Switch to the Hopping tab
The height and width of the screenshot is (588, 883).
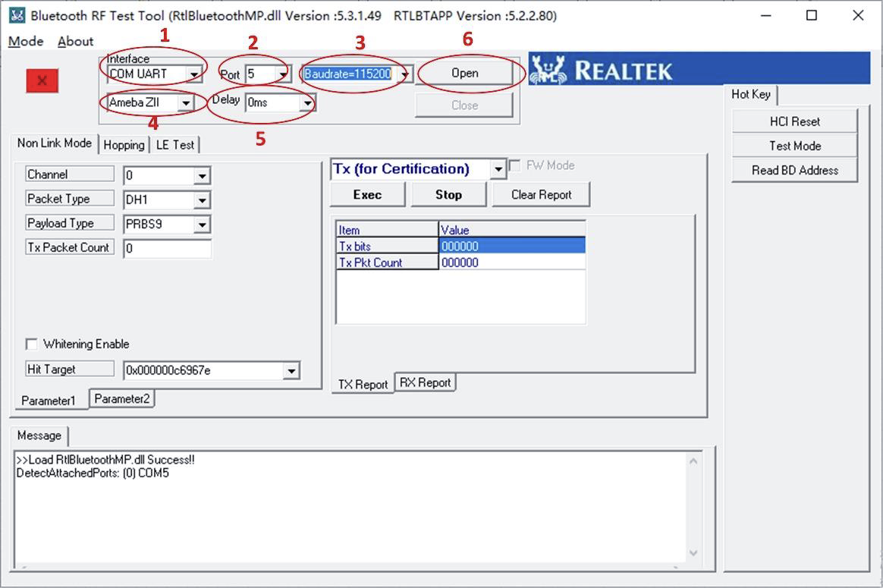(124, 146)
